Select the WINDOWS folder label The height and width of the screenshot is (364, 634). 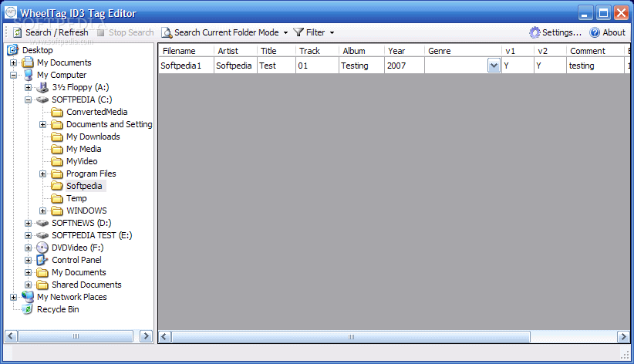click(86, 211)
